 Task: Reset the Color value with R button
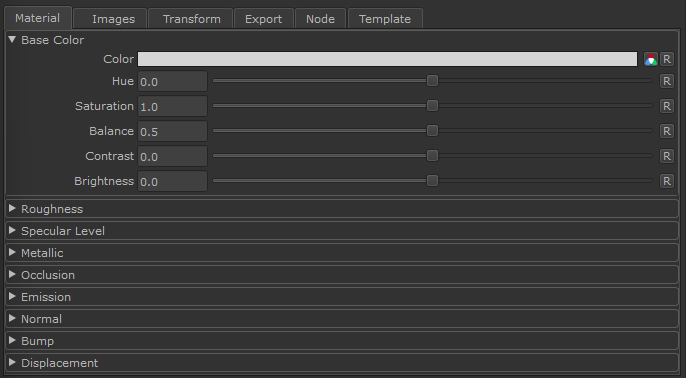click(x=667, y=59)
